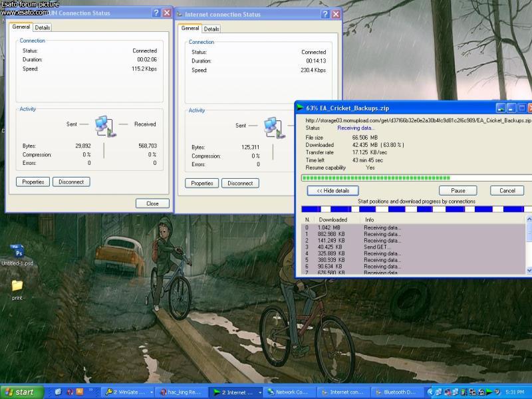Pause the EA_Cricket_Backups.zip download

458,191
